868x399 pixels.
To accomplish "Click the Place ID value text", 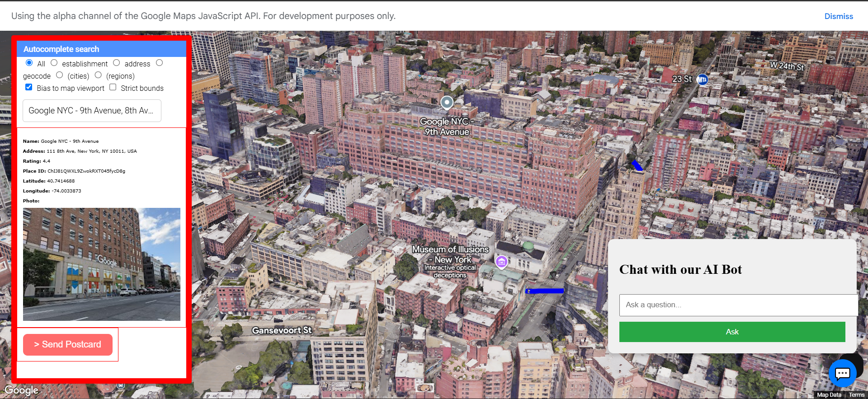I will tap(86, 171).
